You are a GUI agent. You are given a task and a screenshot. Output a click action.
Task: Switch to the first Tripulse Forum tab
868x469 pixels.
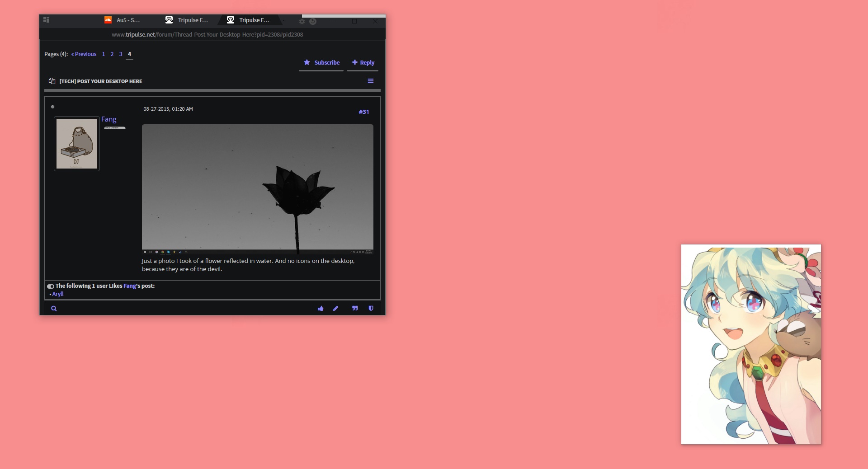point(187,20)
